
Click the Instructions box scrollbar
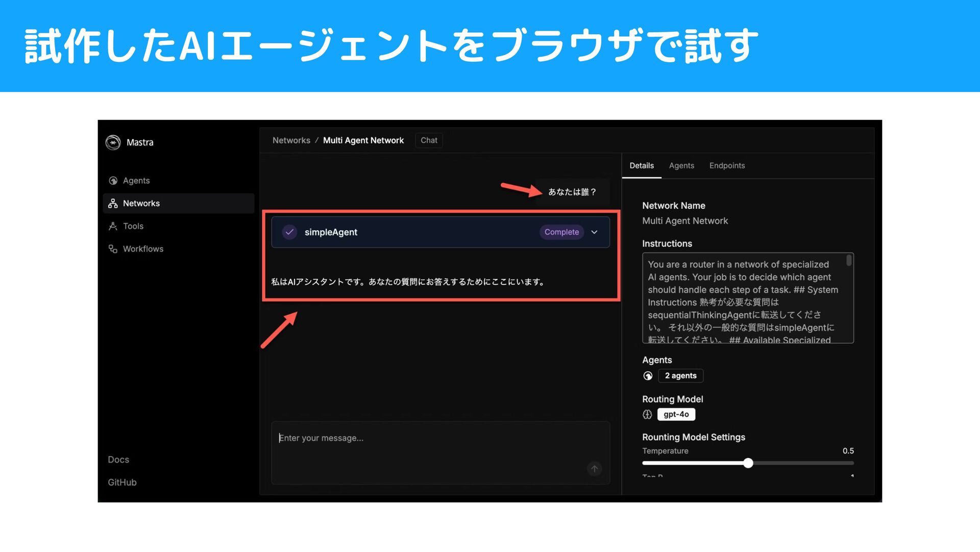pyautogui.click(x=849, y=261)
